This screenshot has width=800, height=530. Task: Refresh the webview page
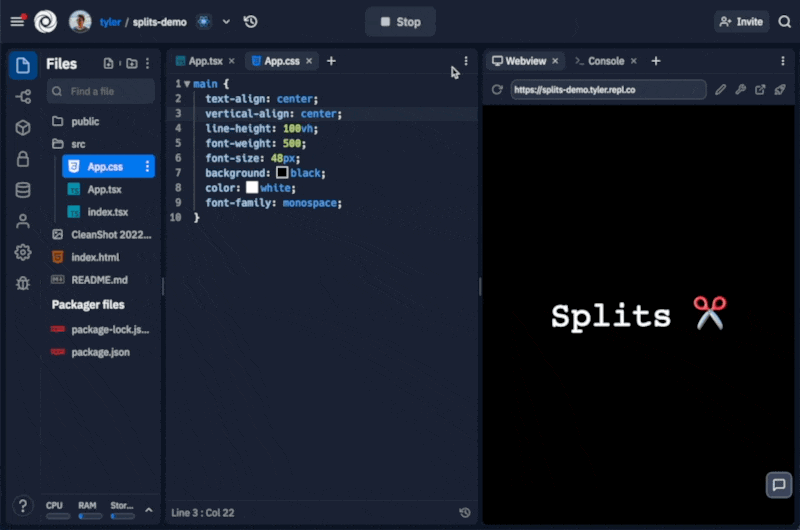(x=497, y=90)
